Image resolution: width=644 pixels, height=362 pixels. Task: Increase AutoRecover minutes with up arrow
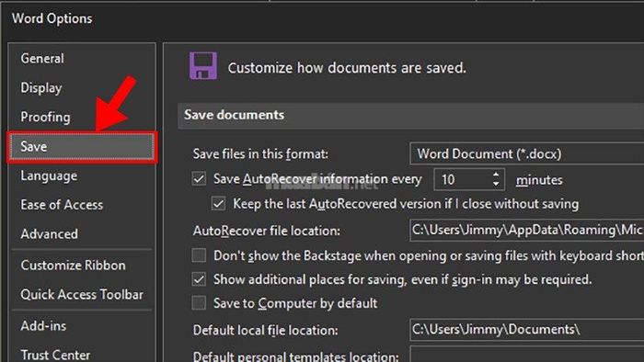tap(496, 175)
